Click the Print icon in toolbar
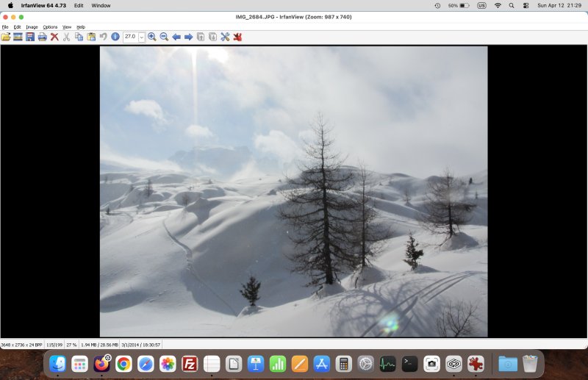 (x=42, y=37)
